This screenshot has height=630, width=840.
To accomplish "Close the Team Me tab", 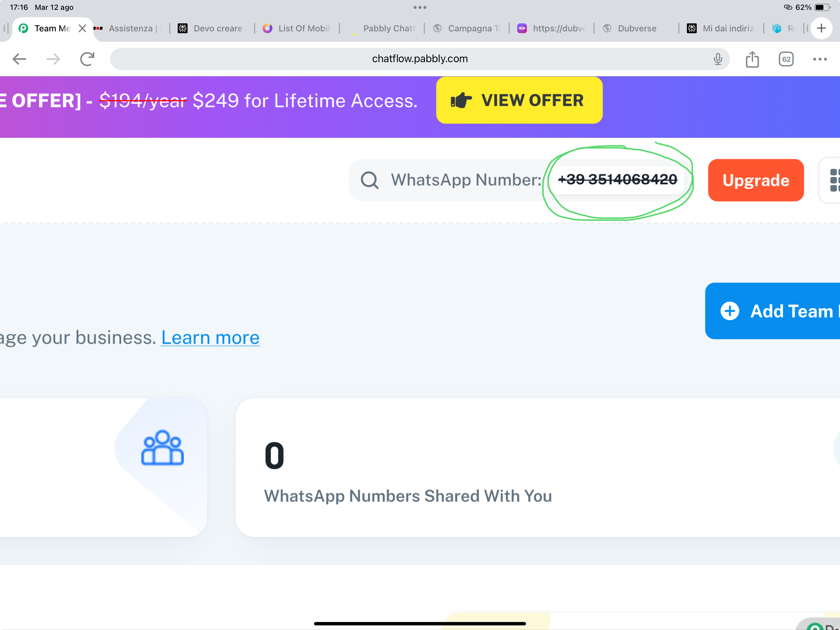I will click(82, 29).
